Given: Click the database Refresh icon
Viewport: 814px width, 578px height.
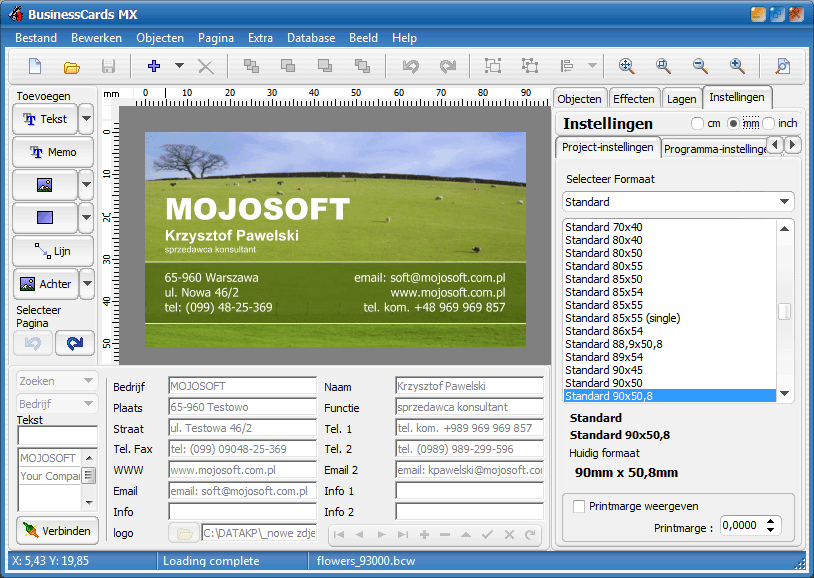Looking at the screenshot, I should pyautogui.click(x=530, y=534).
